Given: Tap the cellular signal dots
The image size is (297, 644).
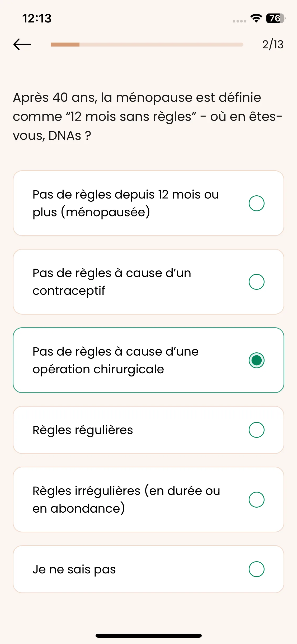Looking at the screenshot, I should (239, 21).
